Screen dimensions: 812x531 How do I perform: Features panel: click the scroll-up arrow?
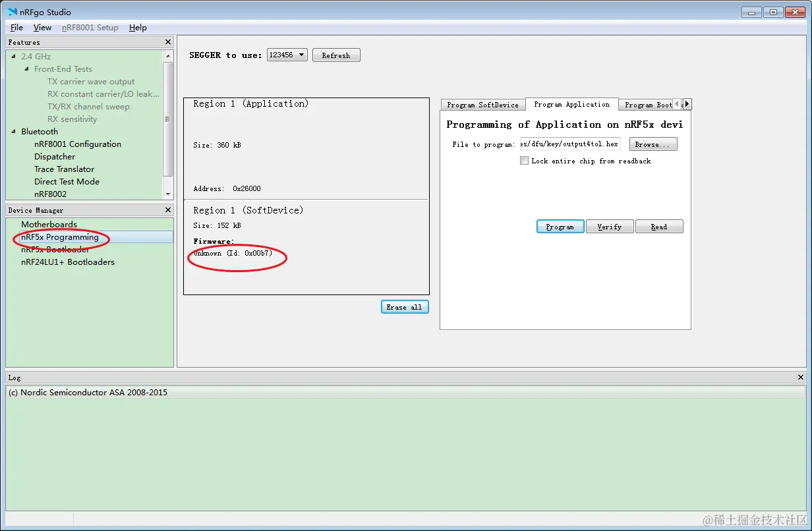[168, 55]
